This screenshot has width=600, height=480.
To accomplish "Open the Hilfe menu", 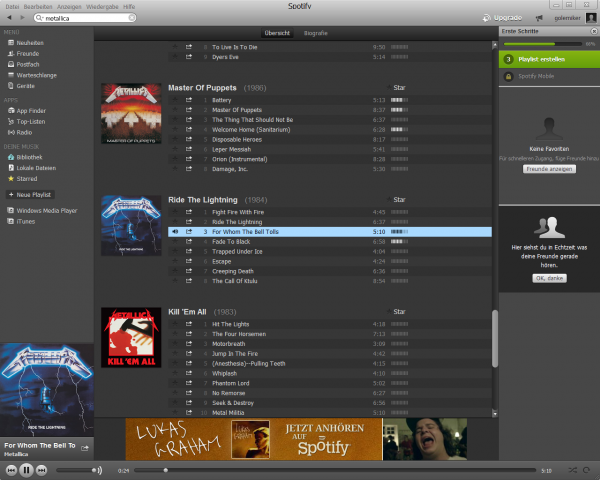I will pyautogui.click(x=129, y=7).
